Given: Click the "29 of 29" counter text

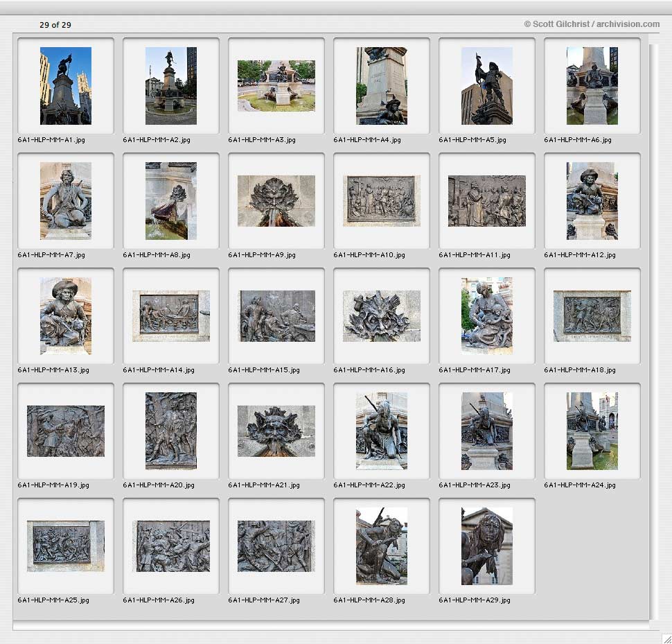Looking at the screenshot, I should (55, 25).
